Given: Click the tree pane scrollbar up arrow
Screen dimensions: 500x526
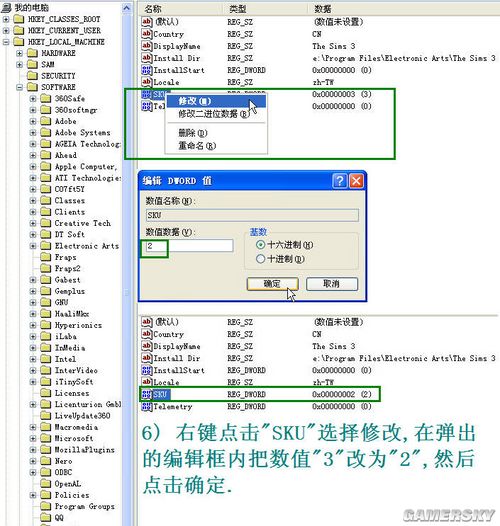Looking at the screenshot, I should tap(127, 8).
